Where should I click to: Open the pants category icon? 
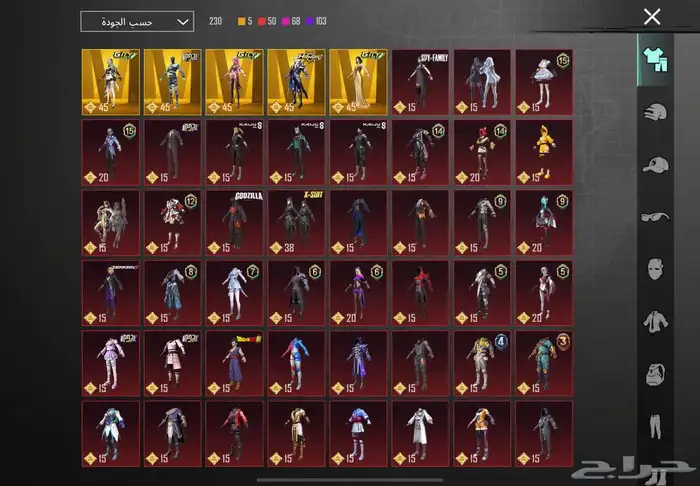(654, 427)
